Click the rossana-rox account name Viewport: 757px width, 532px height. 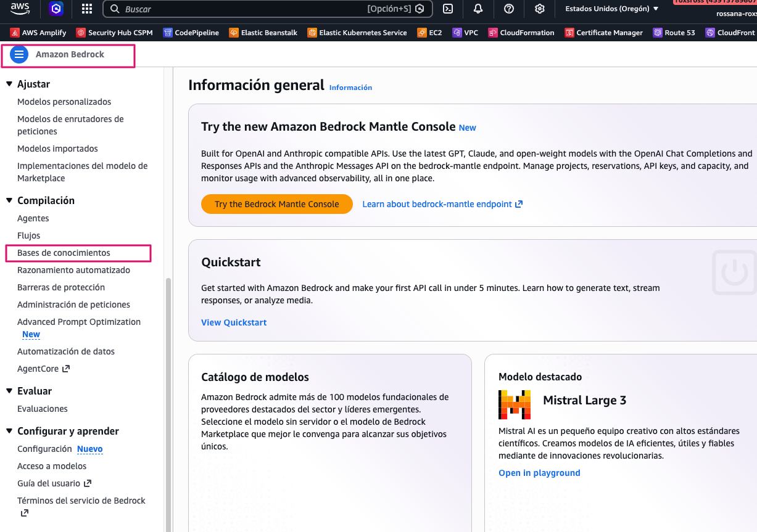736,14
